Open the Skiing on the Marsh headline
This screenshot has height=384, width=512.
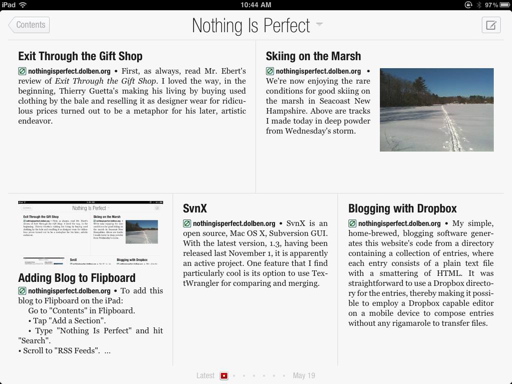(313, 56)
